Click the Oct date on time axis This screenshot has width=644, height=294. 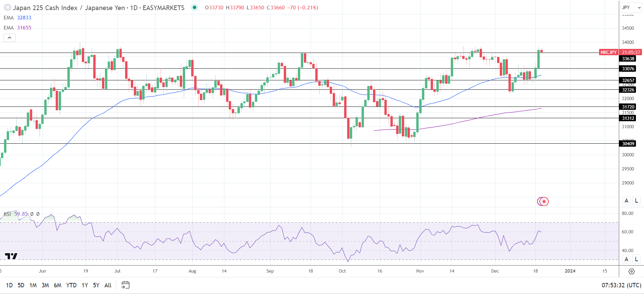click(342, 271)
